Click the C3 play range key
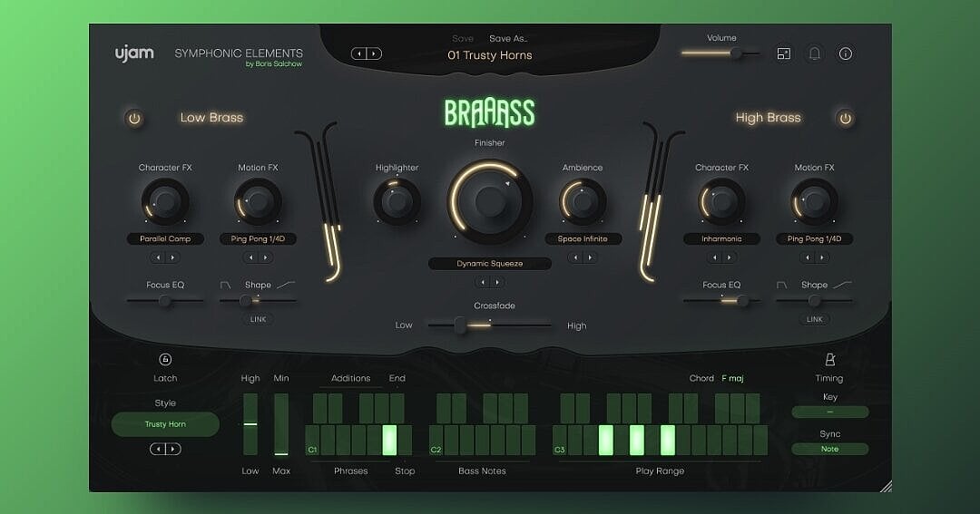The image size is (980, 514). click(x=560, y=441)
